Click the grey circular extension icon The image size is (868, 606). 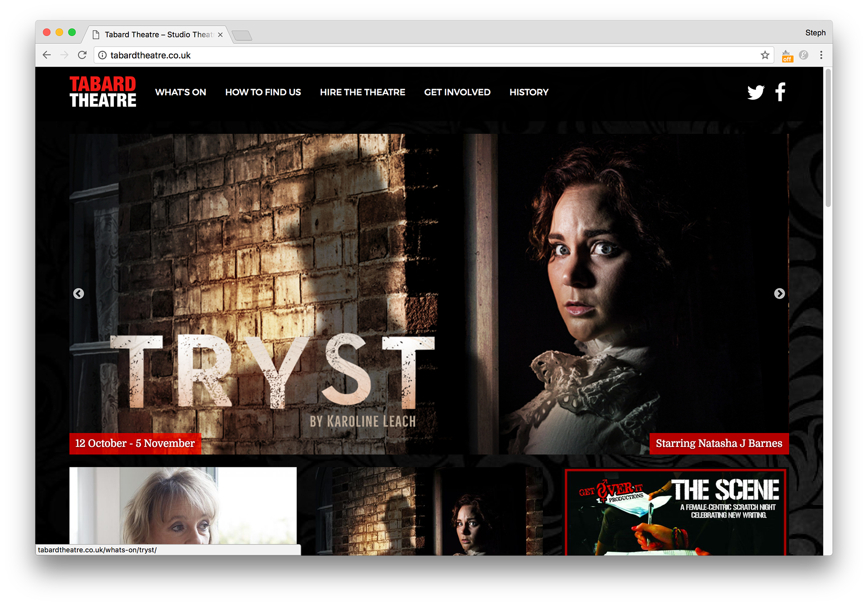pyautogui.click(x=803, y=55)
